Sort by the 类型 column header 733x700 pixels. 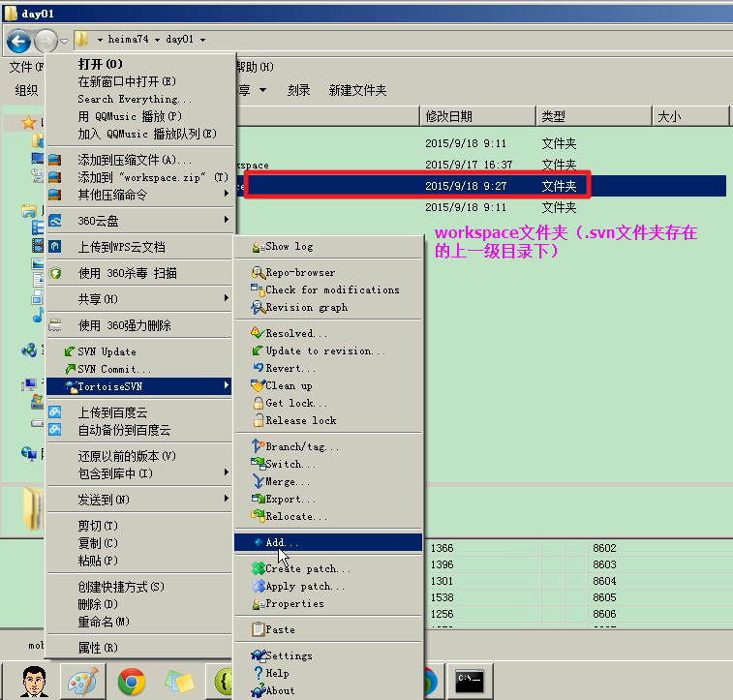594,116
